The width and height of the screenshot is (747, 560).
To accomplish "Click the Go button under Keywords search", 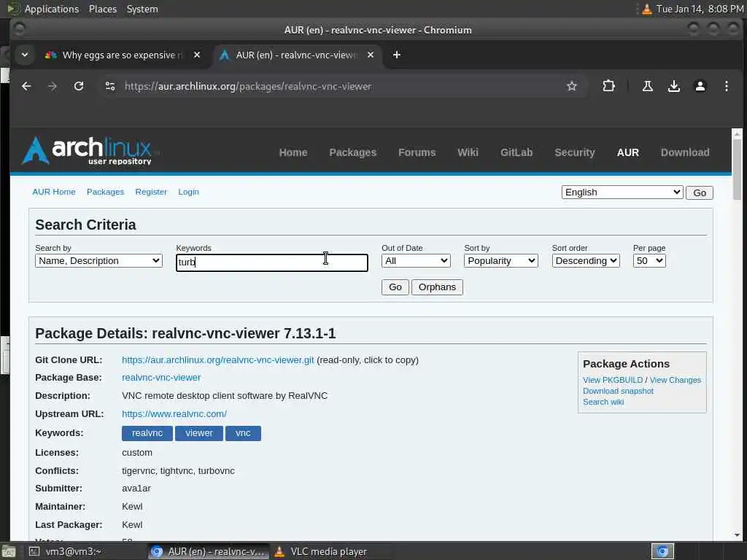I will coord(395,287).
